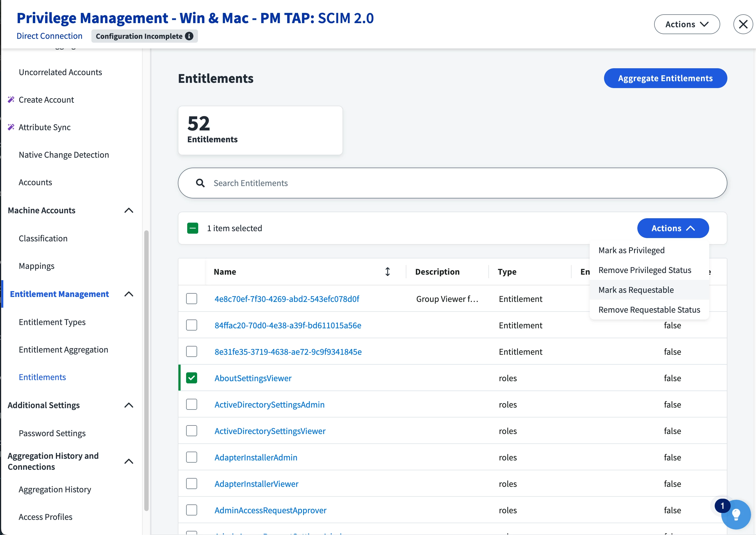
Task: Check the 8e31fe35-3719 entitlement row
Action: (191, 351)
